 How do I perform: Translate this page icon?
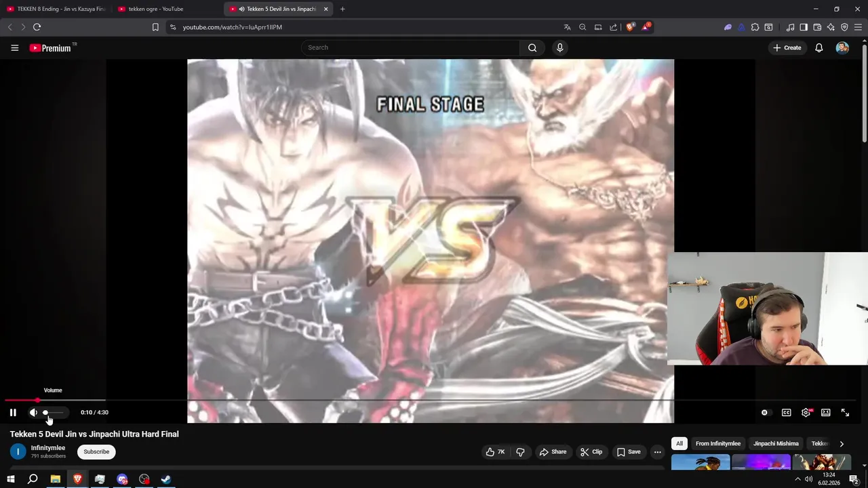pyautogui.click(x=567, y=27)
